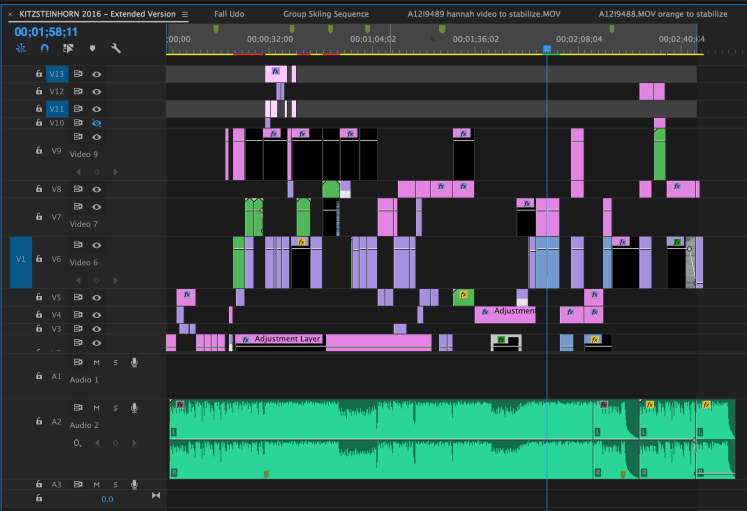Image resolution: width=747 pixels, height=511 pixels.
Task: Click the Linked Selection icon
Action: 68,47
